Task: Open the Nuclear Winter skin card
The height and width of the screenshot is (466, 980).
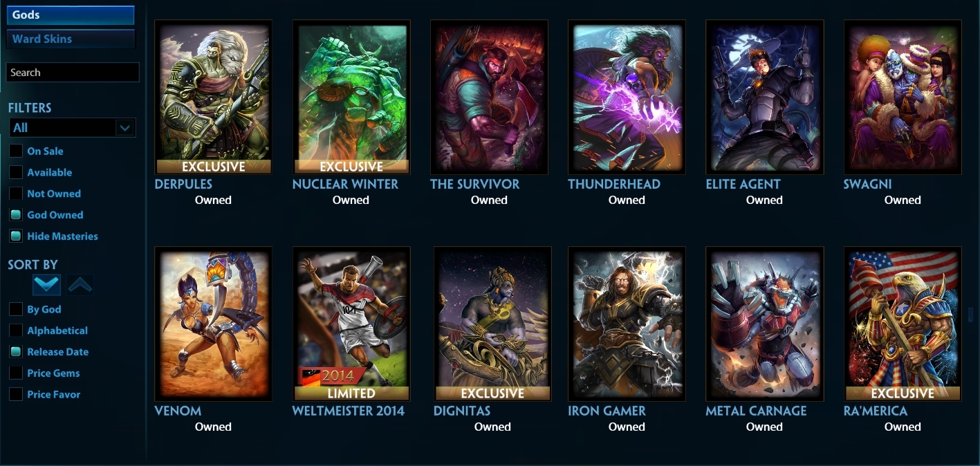Action: [x=351, y=97]
